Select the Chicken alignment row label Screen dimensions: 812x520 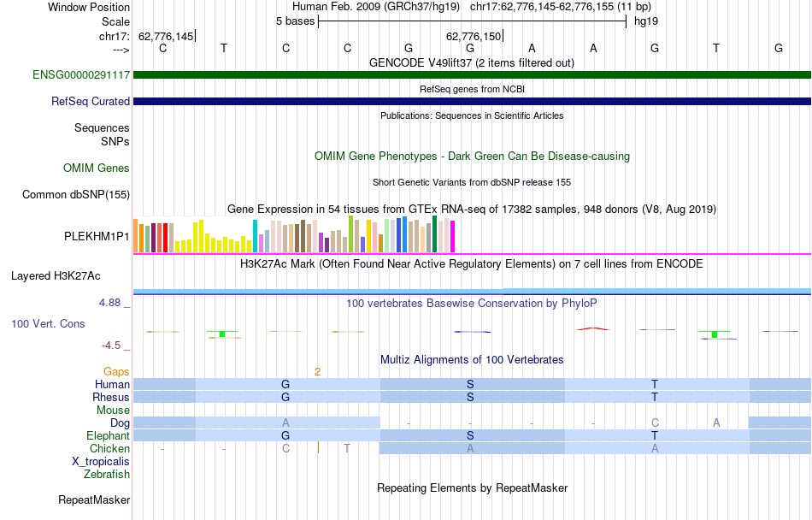(109, 448)
